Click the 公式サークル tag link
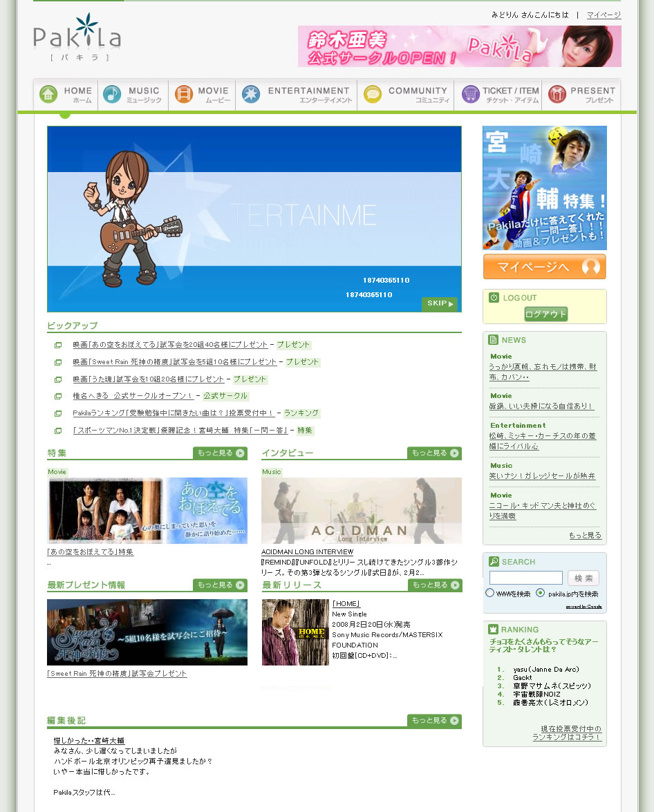Image resolution: width=654 pixels, height=812 pixels. tap(225, 396)
